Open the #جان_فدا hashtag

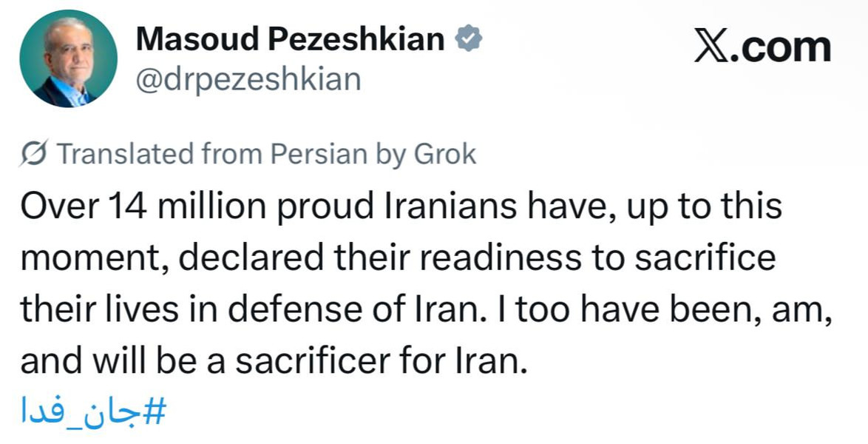[94, 411]
